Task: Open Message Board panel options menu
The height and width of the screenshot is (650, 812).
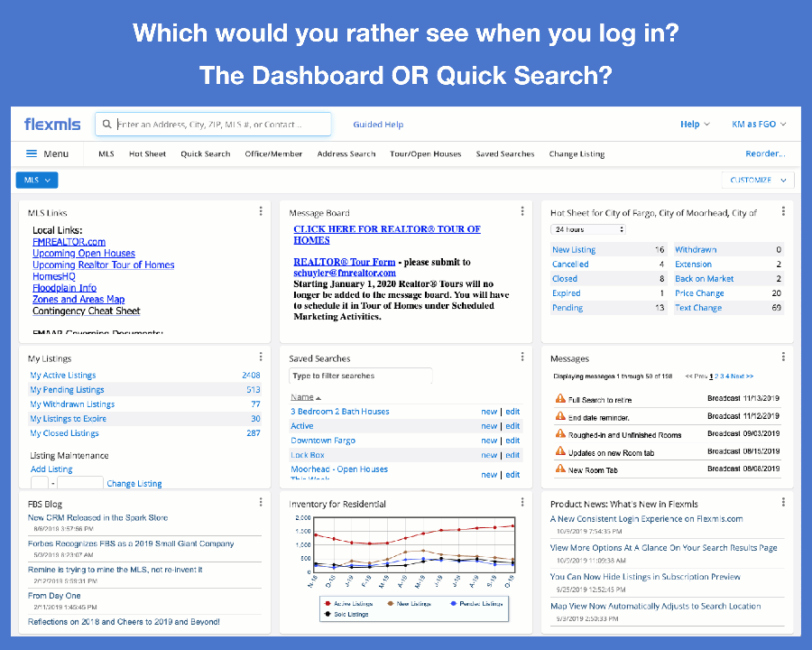Action: (x=522, y=211)
